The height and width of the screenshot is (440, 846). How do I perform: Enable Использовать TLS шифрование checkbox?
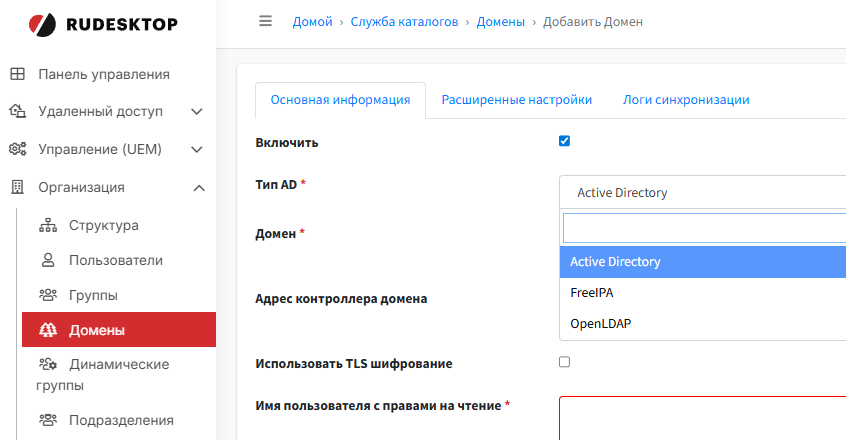[x=564, y=362]
